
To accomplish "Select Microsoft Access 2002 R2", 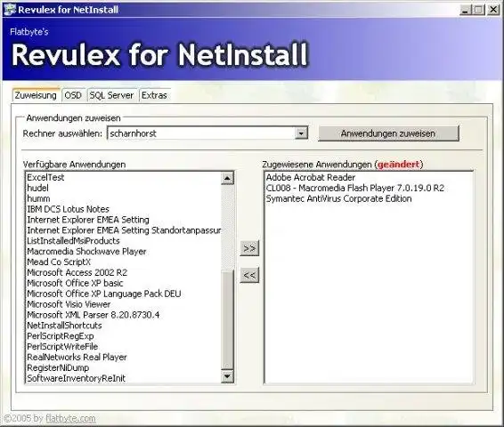I will click(123, 272).
